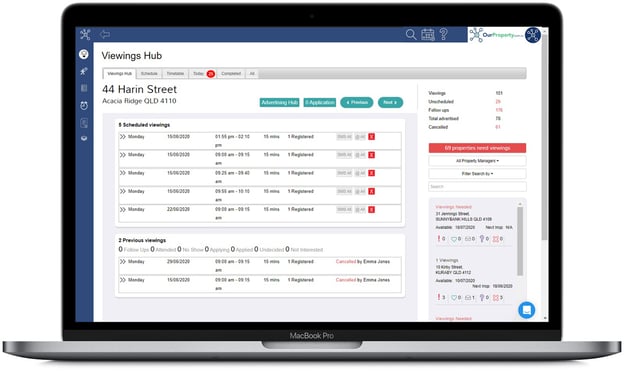Switch to the Schedule tab
624x371 pixels.
point(149,74)
